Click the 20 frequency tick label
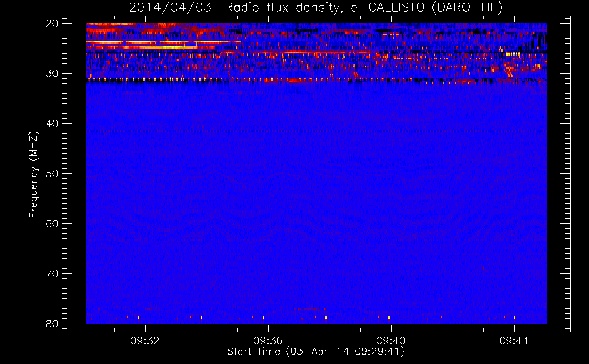589x364 pixels. coord(52,24)
